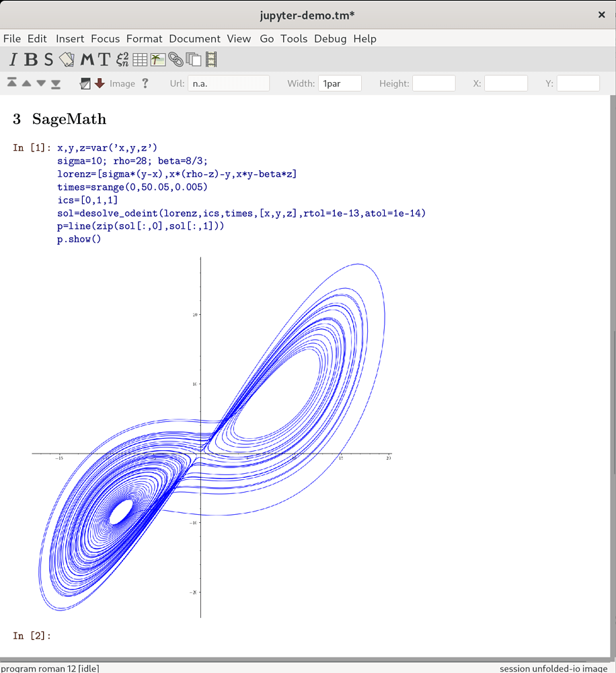Click the '3 SageMath' section heading
Viewport: 616px width, 673px height.
click(x=60, y=119)
